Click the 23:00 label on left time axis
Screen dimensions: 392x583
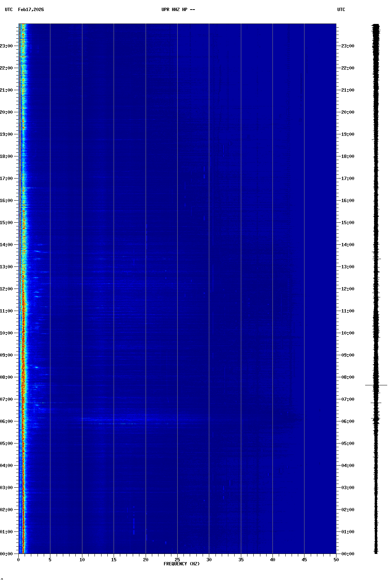(x=6, y=46)
